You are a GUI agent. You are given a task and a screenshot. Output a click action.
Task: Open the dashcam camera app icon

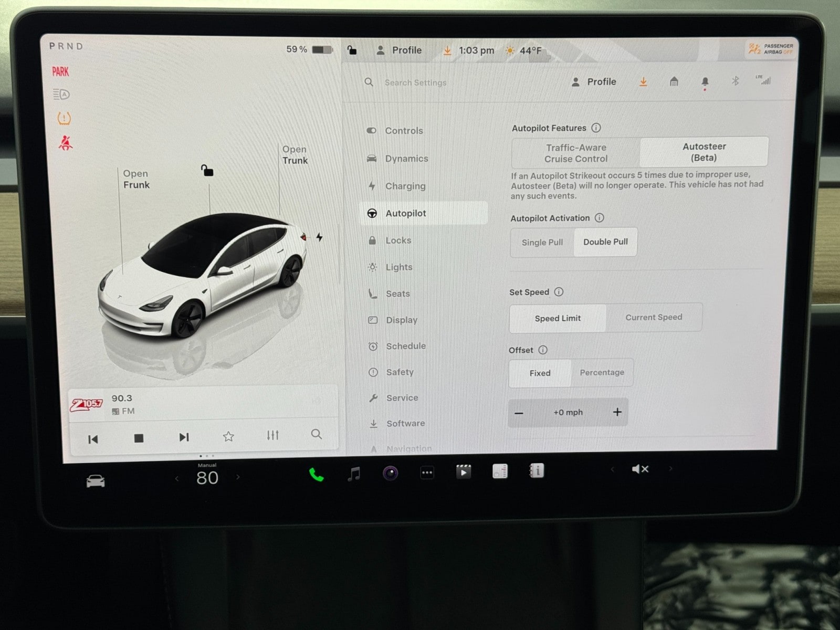click(x=390, y=474)
